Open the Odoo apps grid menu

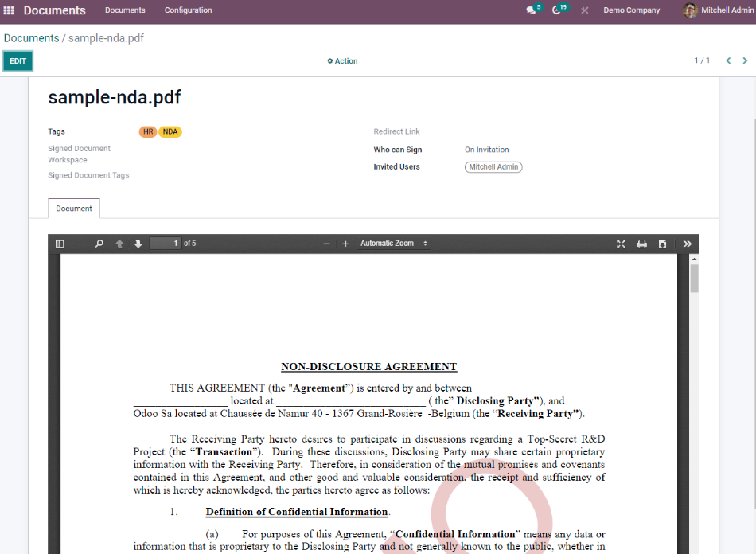coord(10,10)
